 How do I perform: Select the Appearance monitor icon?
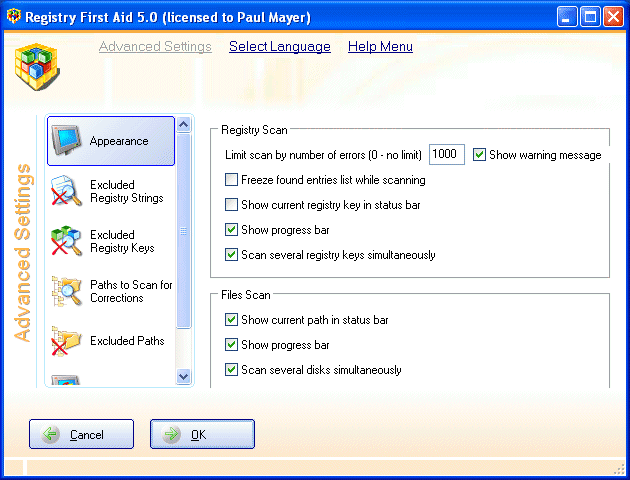68,140
